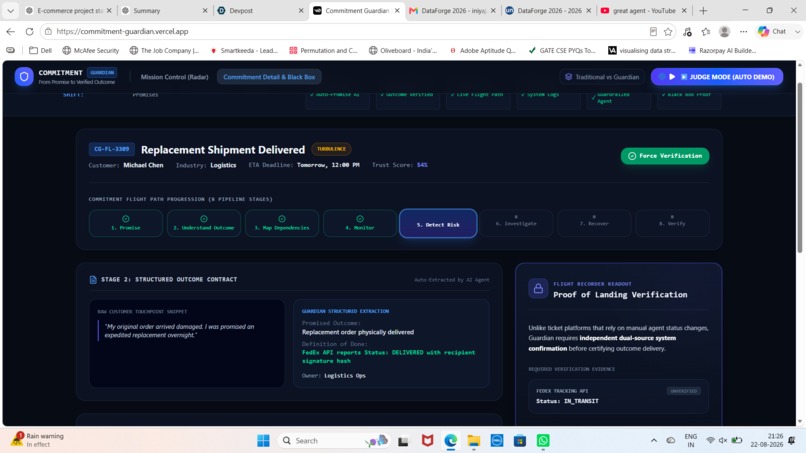Bookmark this page with star icon

click(x=668, y=32)
